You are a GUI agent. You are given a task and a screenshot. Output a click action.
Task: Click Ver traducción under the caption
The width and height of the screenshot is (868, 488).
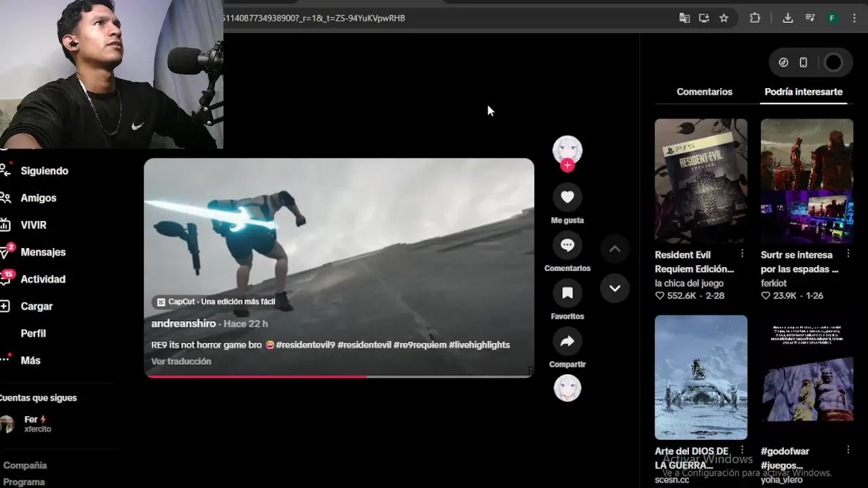[181, 361]
